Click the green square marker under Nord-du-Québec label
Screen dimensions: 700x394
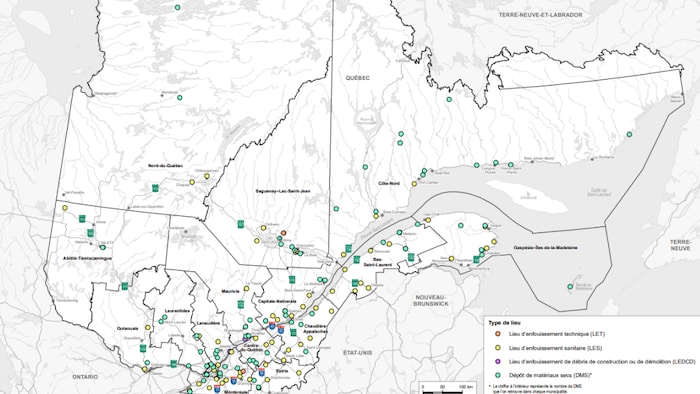coord(155,188)
